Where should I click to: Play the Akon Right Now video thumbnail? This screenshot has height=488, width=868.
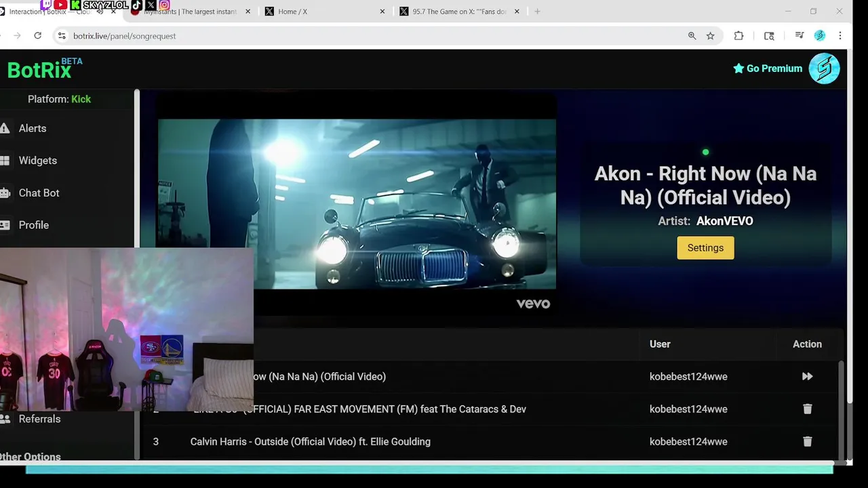357,204
